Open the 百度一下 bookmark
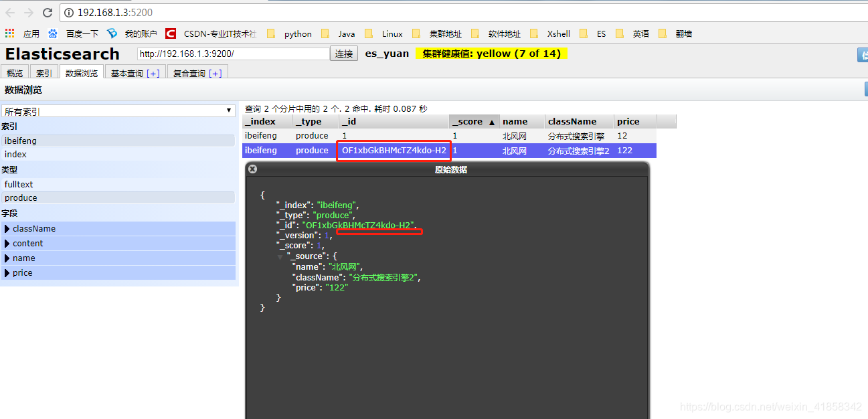 coord(74,33)
